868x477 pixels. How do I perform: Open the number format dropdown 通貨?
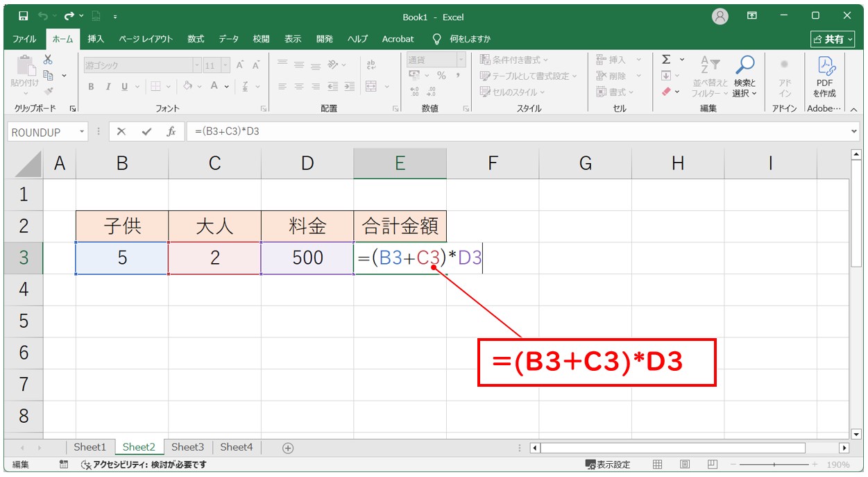pyautogui.click(x=461, y=60)
